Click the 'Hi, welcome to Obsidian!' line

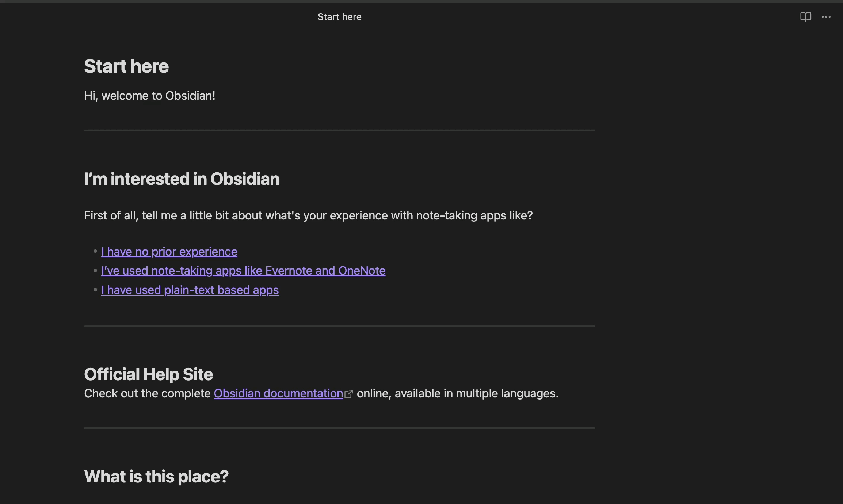click(x=150, y=96)
